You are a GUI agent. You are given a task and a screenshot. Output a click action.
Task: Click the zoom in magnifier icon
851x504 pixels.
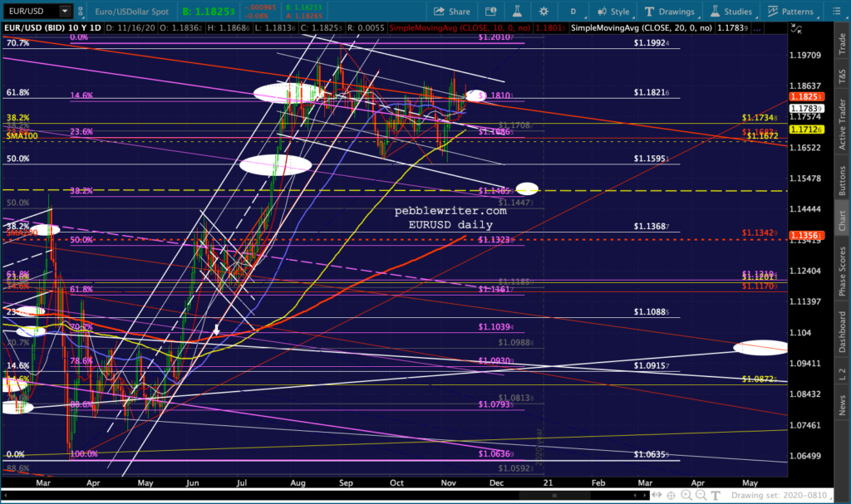point(686,496)
